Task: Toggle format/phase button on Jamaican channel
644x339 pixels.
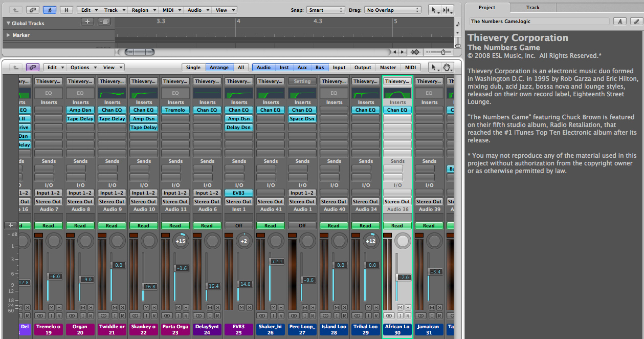Action: (421, 316)
